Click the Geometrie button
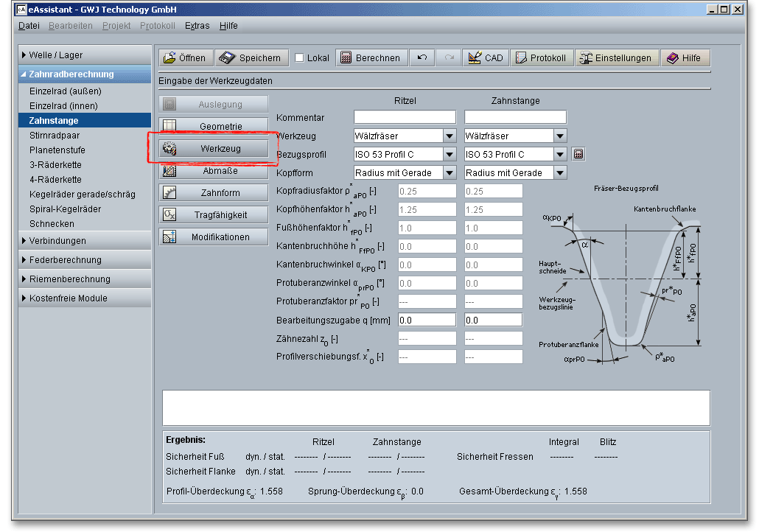759x532 pixels. [214, 126]
